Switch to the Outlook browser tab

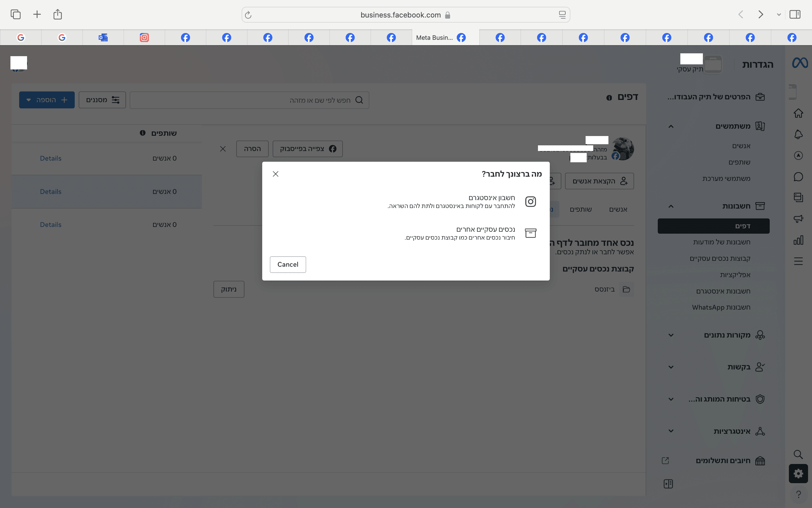pos(103,37)
